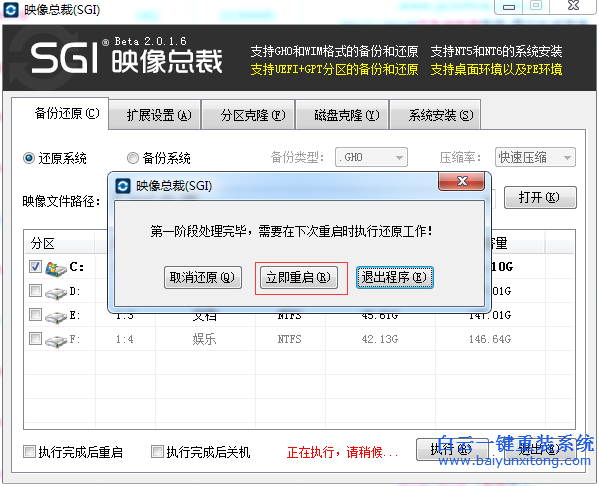The width and height of the screenshot is (599, 486).
Task: Click the 娱乐 label in F: row
Action: click(x=204, y=339)
